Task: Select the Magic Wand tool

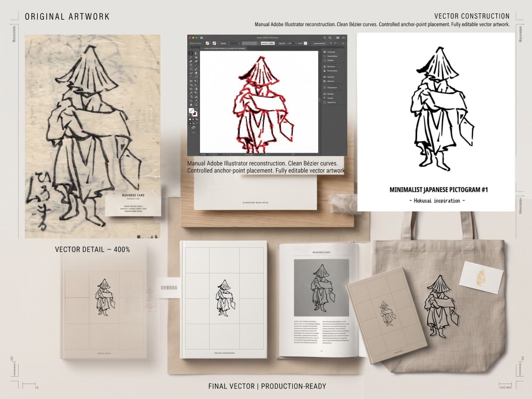Action: [x=190, y=57]
